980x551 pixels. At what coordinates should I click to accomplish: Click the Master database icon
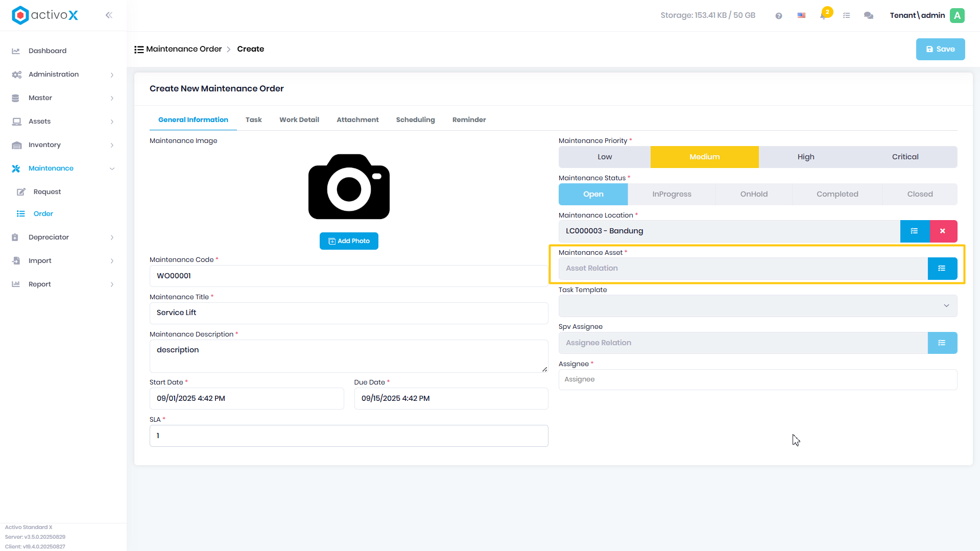pos(15,98)
